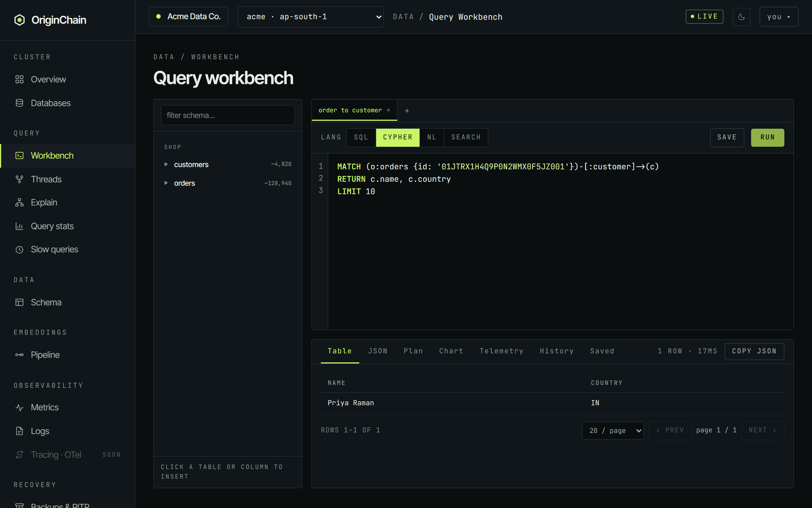
Task: Click the NEXT page button
Action: (x=762, y=430)
